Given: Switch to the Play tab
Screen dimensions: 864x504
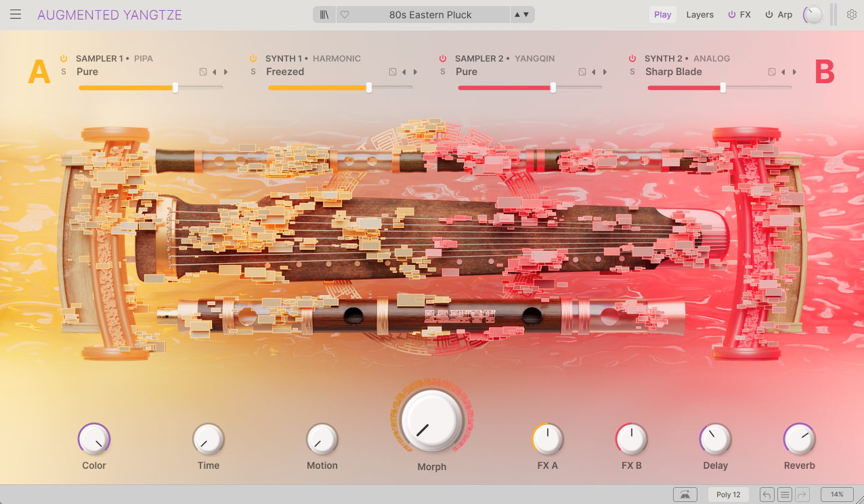Looking at the screenshot, I should 662,15.
